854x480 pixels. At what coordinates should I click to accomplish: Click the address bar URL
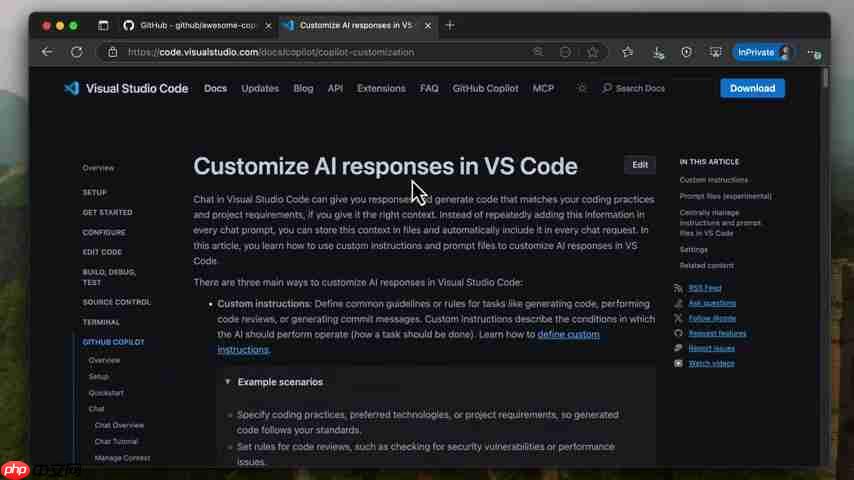(x=271, y=52)
